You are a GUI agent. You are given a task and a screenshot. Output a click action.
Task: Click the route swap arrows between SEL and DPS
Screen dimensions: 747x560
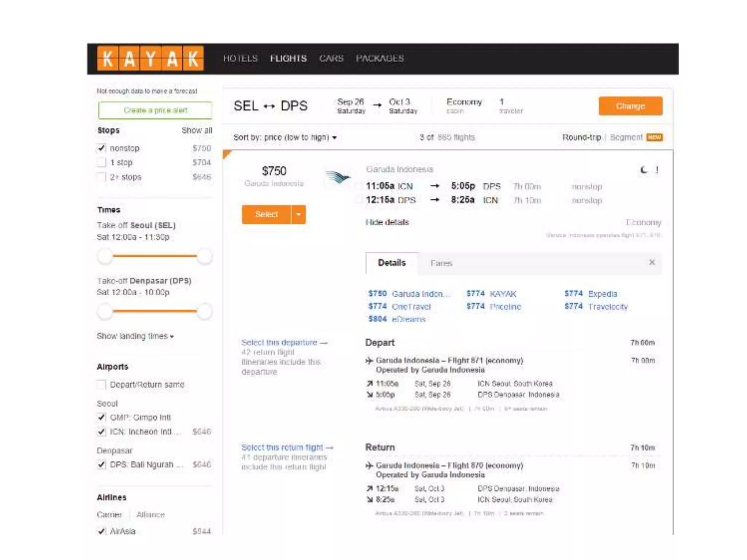269,106
